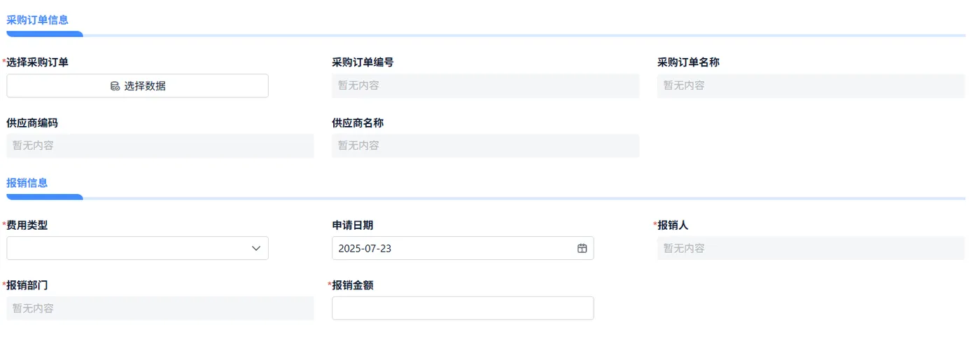Click the 费用类型 label text
980x351 pixels.
[x=27, y=225]
